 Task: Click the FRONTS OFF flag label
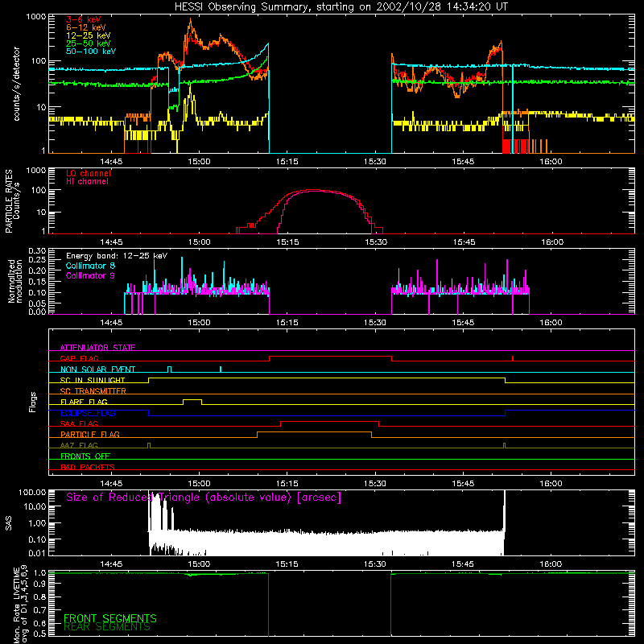(x=85, y=456)
